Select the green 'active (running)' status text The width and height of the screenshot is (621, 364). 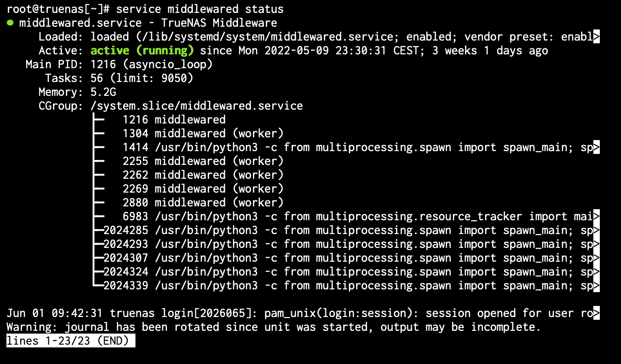[x=142, y=51]
